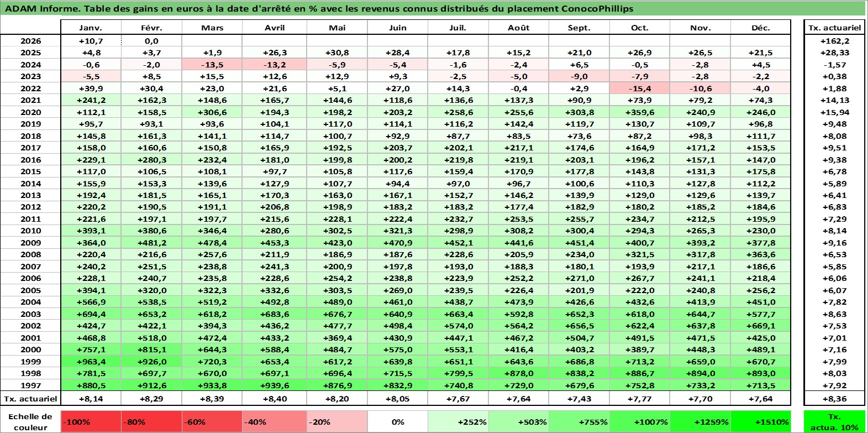The height and width of the screenshot is (433, 868).
Task: Select the 2009 year row label
Action: point(30,243)
